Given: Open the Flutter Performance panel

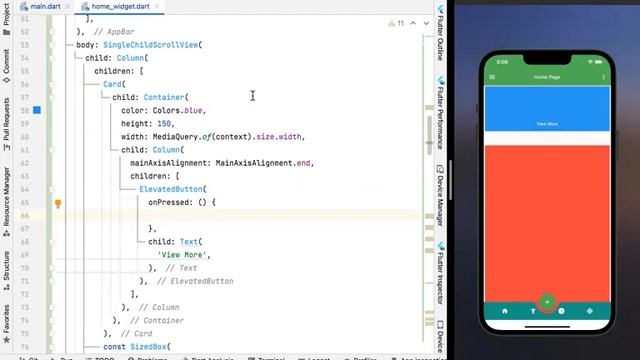Looking at the screenshot, I should (440, 112).
